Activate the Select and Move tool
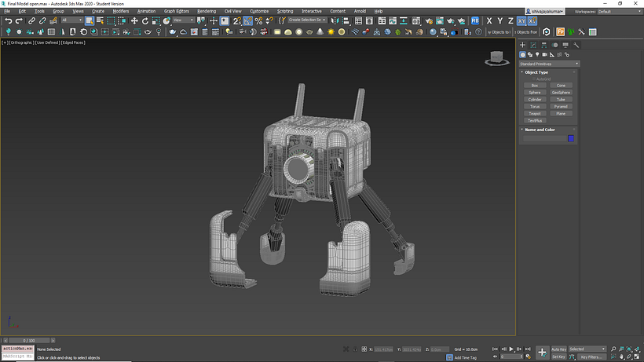The image size is (644, 362). point(134,20)
